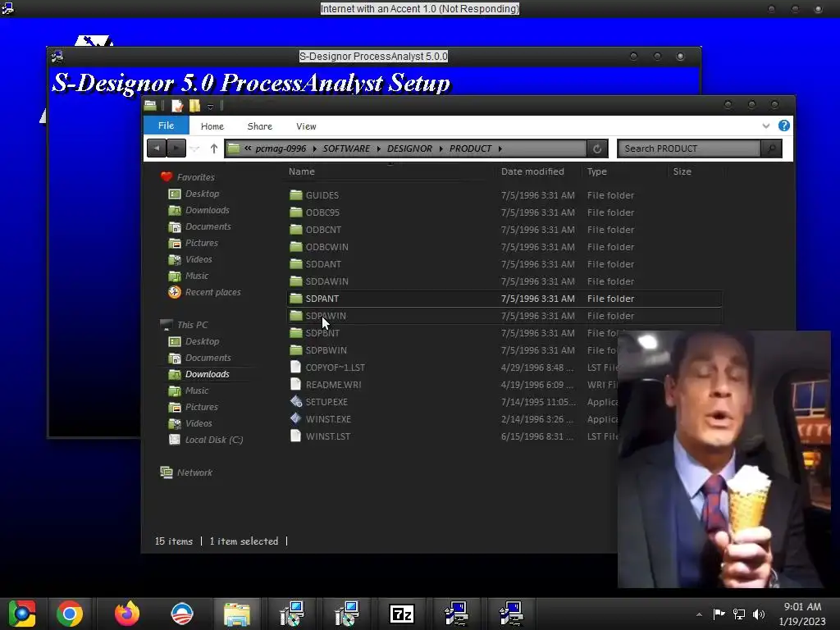840x630 pixels.
Task: Expand the arrow after PRODUCT in address bar
Action: 500,148
